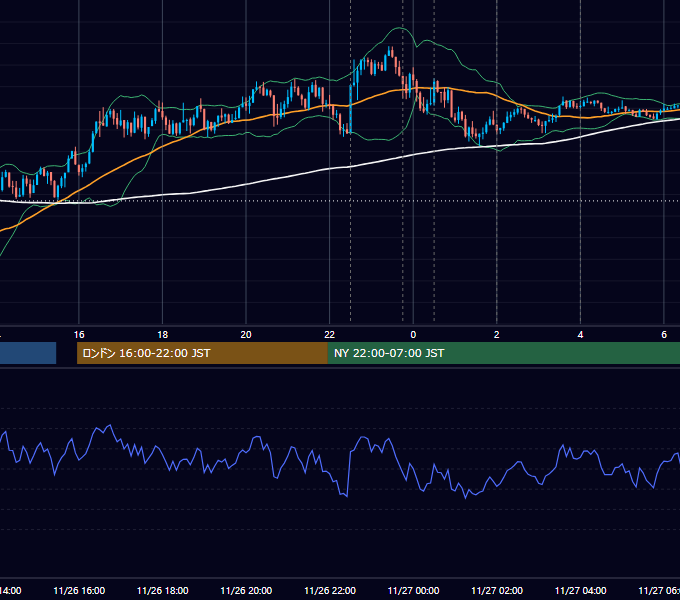
Task: Click the 11/26 16:00 time label
Action: (79, 591)
